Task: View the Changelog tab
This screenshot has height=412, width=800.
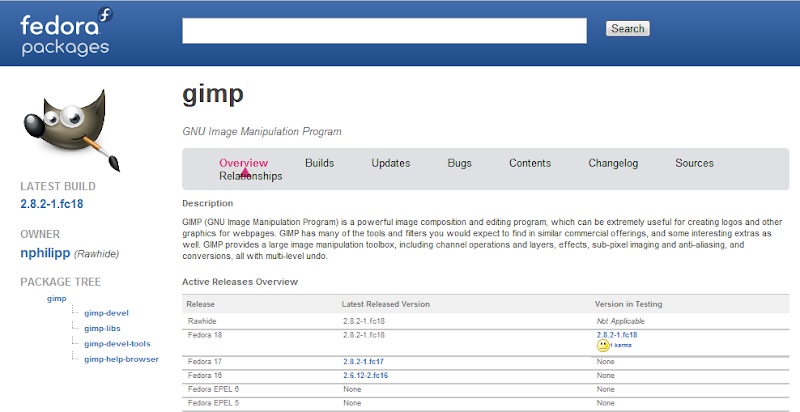Action: click(x=613, y=163)
